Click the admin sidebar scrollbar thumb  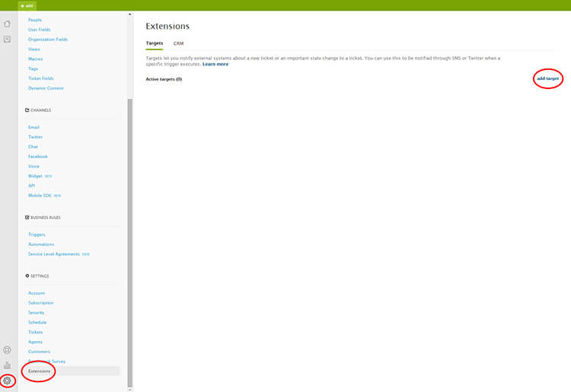[x=130, y=243]
